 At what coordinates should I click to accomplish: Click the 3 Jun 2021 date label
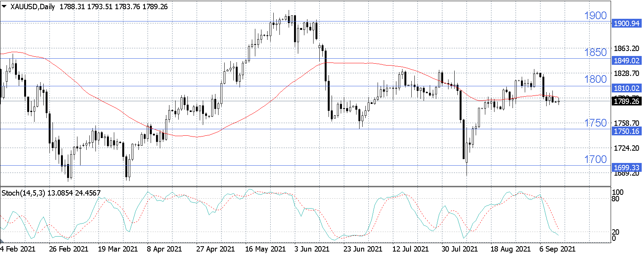[x=312, y=249]
